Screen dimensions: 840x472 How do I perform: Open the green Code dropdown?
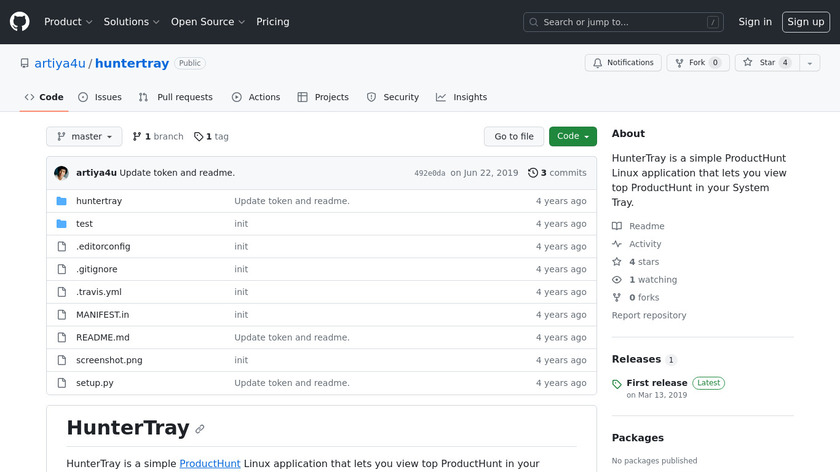click(573, 137)
